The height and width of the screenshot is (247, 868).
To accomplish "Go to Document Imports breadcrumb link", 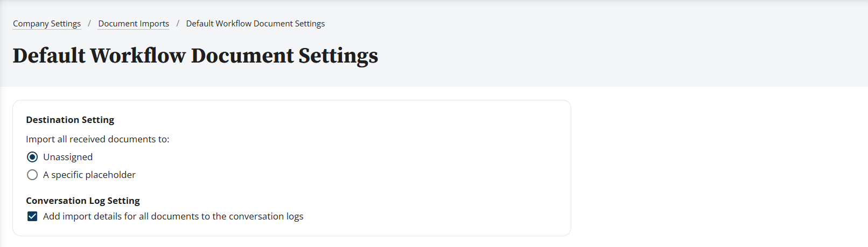I will tap(134, 24).
